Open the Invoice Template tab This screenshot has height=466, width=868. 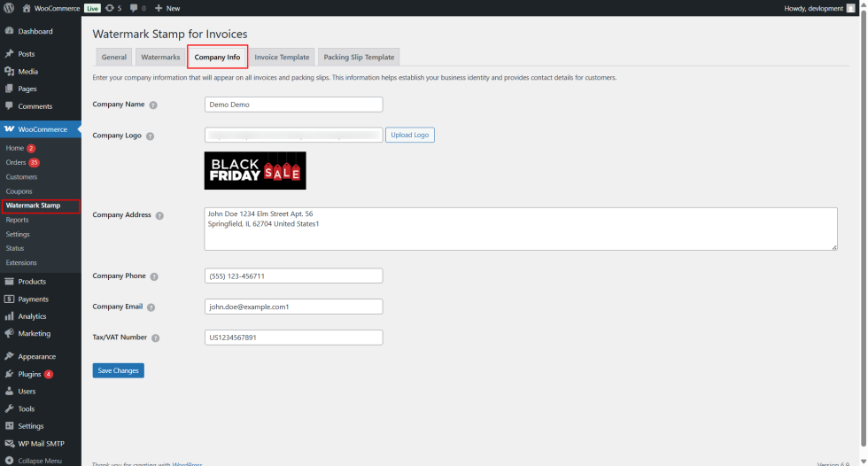(282, 57)
